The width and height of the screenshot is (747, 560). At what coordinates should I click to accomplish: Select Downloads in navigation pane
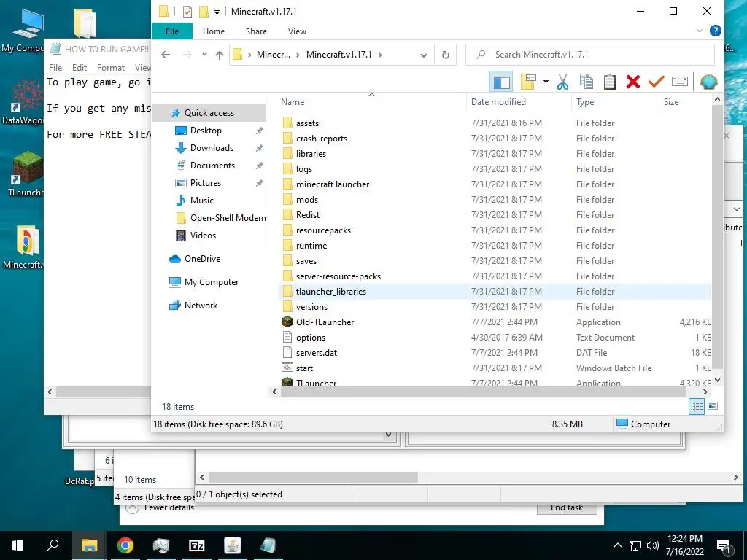[x=212, y=148]
